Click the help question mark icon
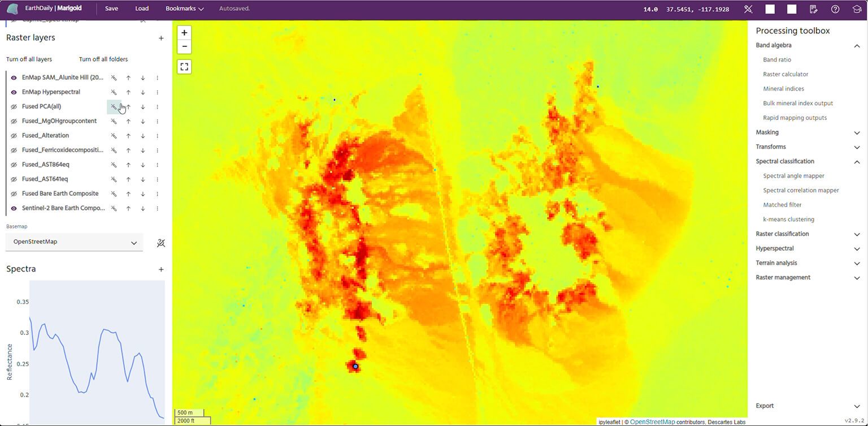This screenshot has height=426, width=868. click(835, 9)
